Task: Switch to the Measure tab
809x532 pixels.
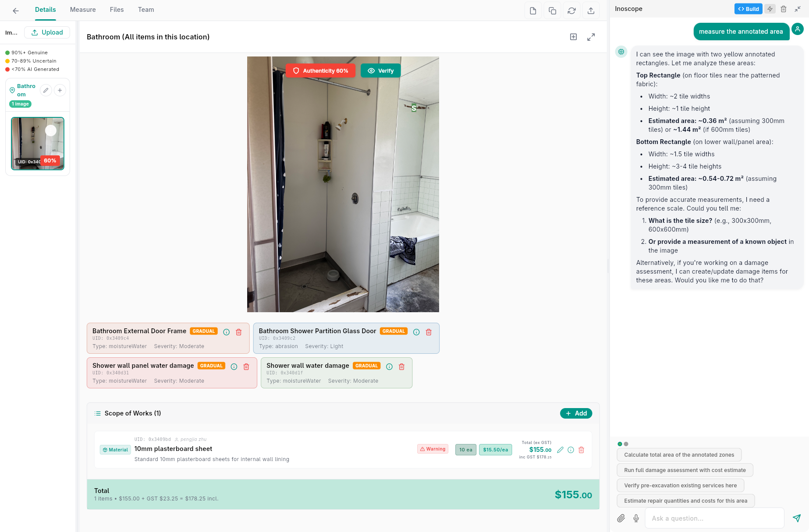Action: click(83, 10)
